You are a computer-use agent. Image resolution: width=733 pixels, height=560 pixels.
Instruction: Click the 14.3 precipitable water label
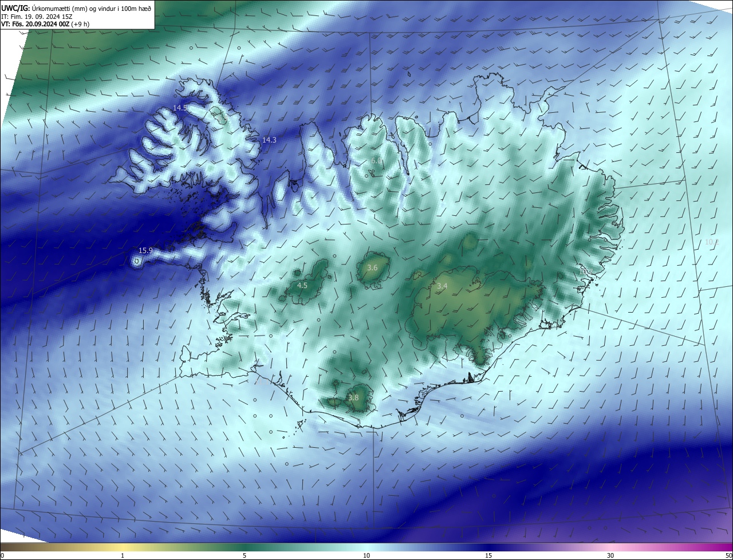269,140
